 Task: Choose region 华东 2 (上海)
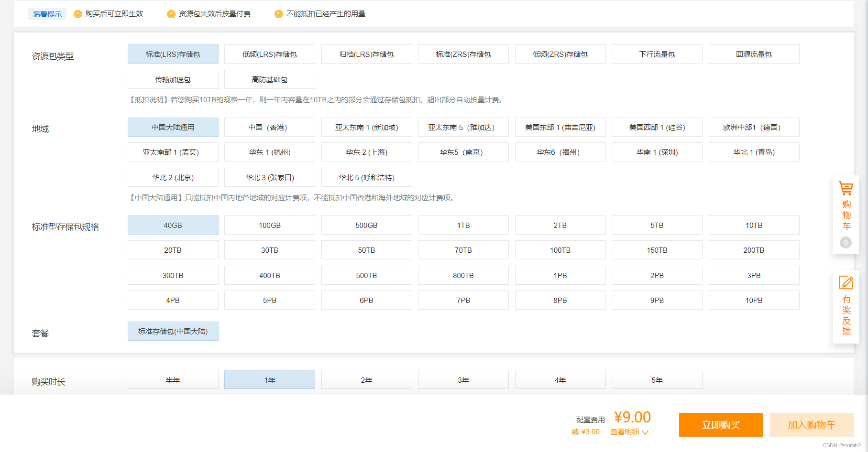tap(367, 152)
